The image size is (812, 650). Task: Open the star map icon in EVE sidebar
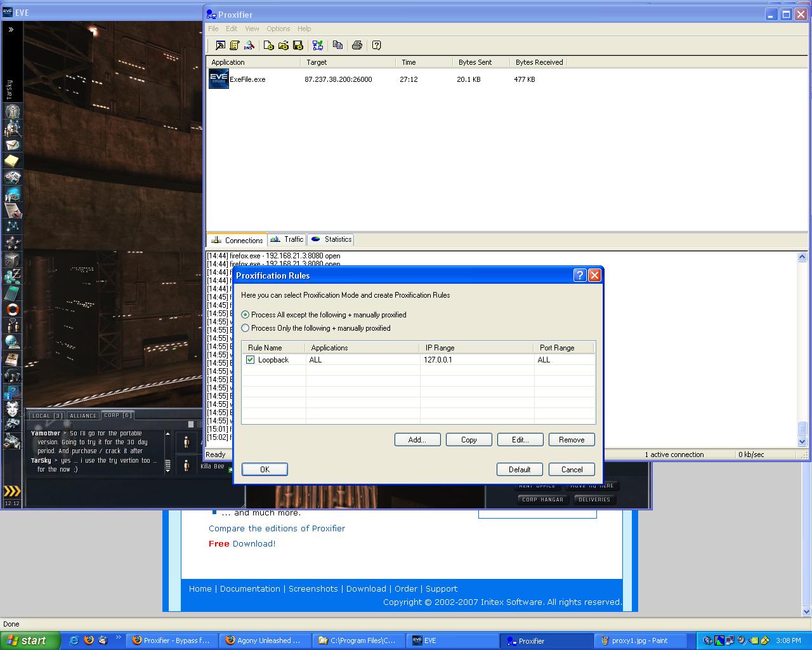13,227
